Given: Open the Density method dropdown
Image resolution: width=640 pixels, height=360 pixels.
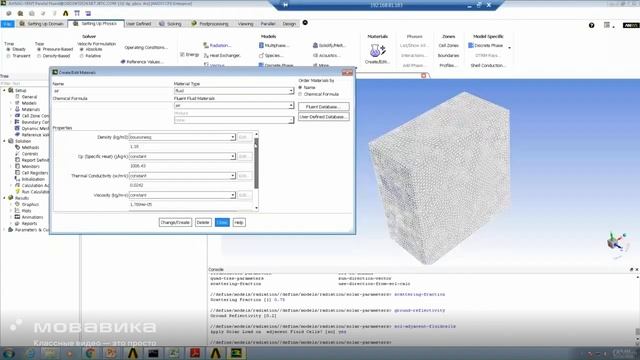Looking at the screenshot, I should click(x=182, y=137).
